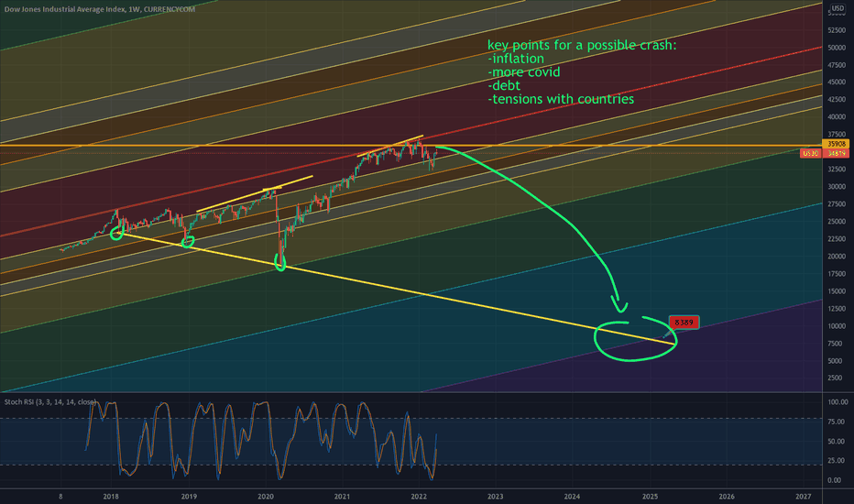This screenshot has height=504, width=854.
Task: Click the 2022 label on time axis
Action: click(418, 497)
